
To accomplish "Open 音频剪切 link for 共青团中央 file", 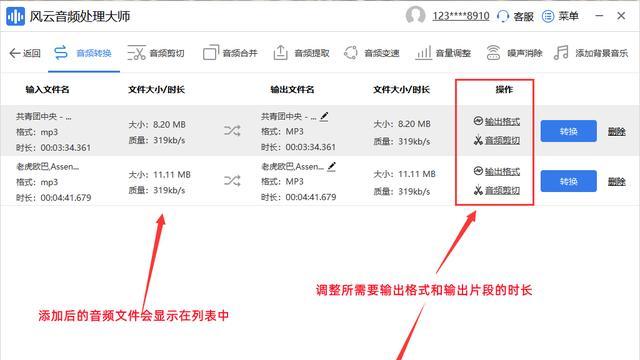I will coord(502,140).
